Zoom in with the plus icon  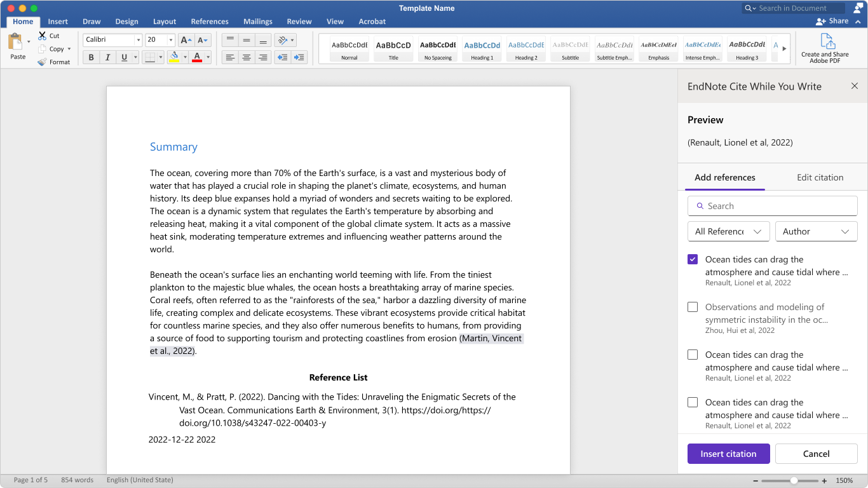824,480
